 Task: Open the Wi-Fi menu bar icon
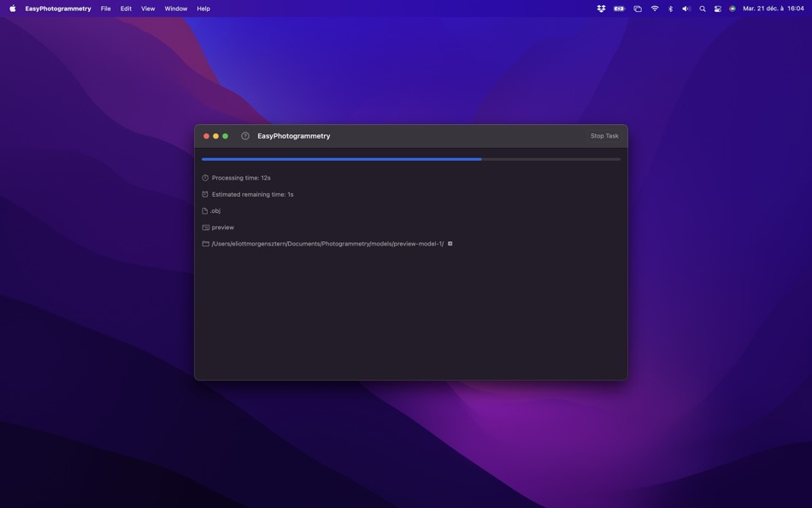click(655, 9)
